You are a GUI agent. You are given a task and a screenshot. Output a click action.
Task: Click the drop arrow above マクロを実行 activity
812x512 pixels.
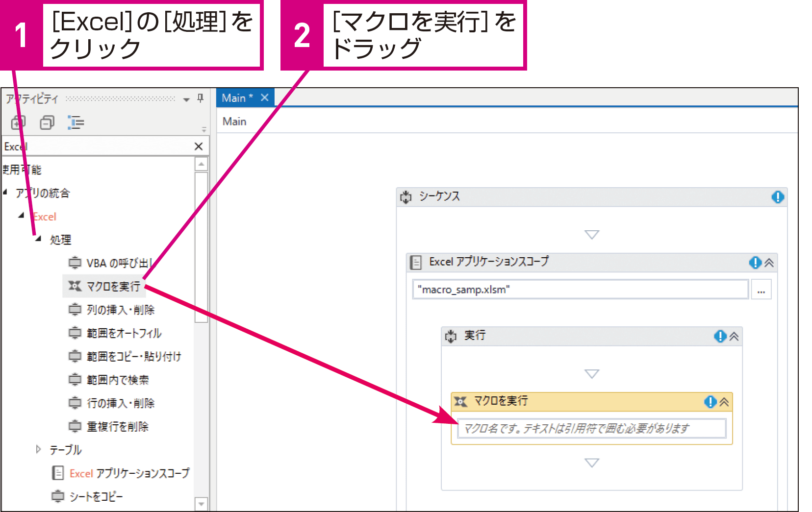pyautogui.click(x=592, y=374)
